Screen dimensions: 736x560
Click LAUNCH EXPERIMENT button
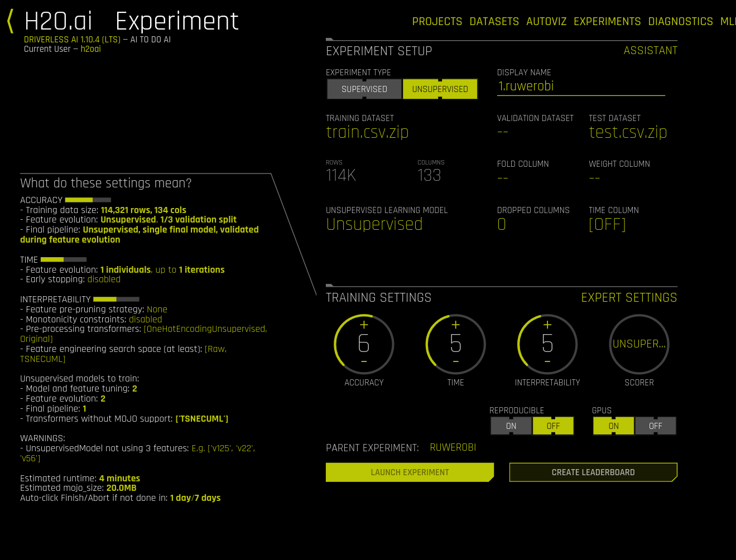pos(410,472)
